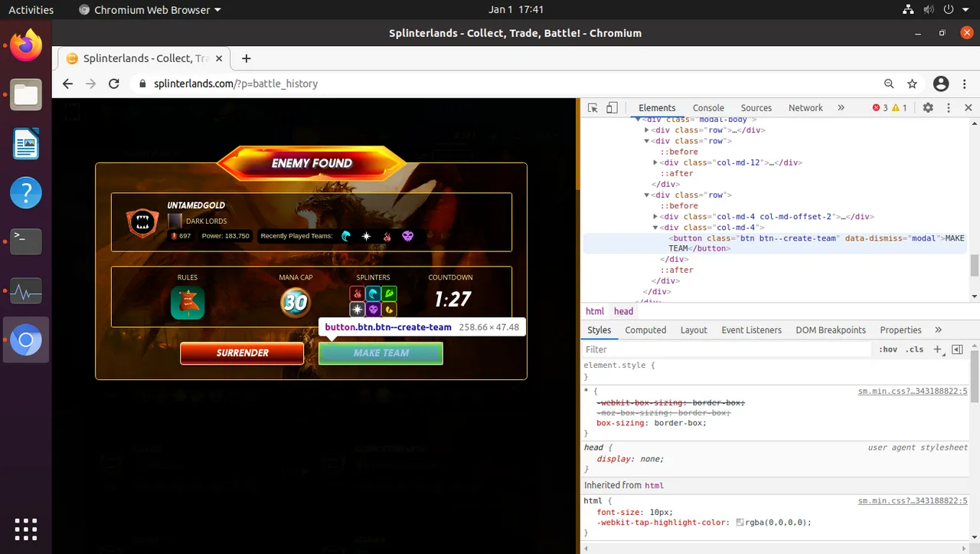980x554 pixels.
Task: Go back in the browser
Action: 68,84
